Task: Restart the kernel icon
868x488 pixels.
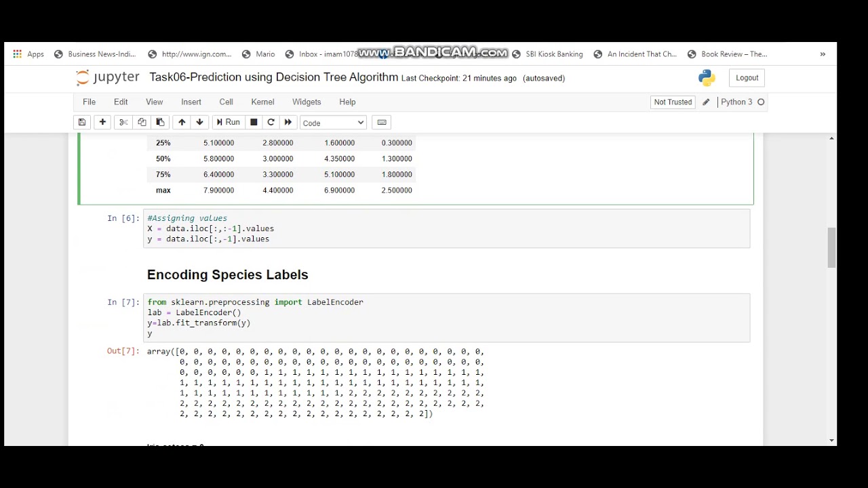Action: (x=271, y=123)
